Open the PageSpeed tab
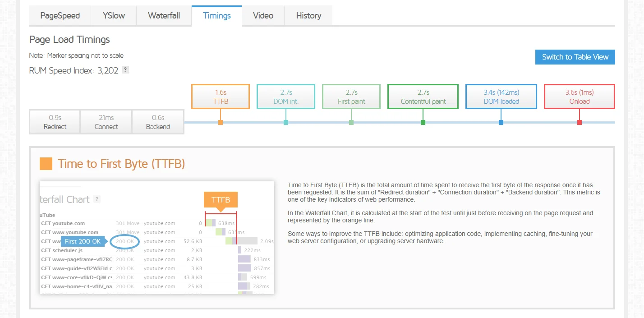 60,16
